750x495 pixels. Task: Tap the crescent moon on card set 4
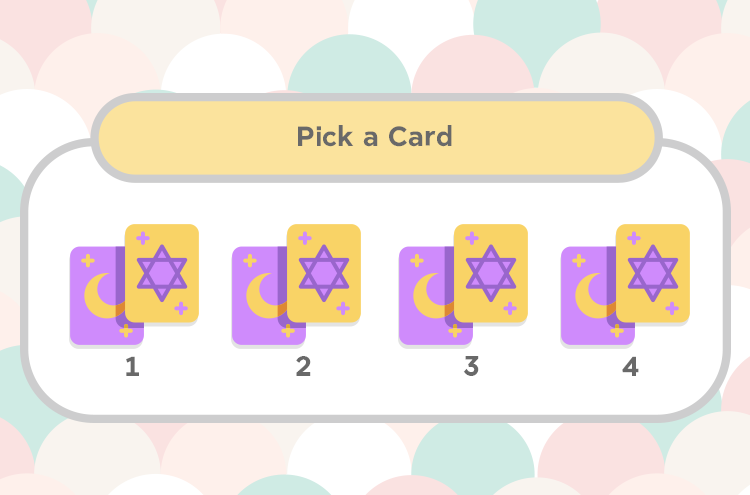(593, 297)
